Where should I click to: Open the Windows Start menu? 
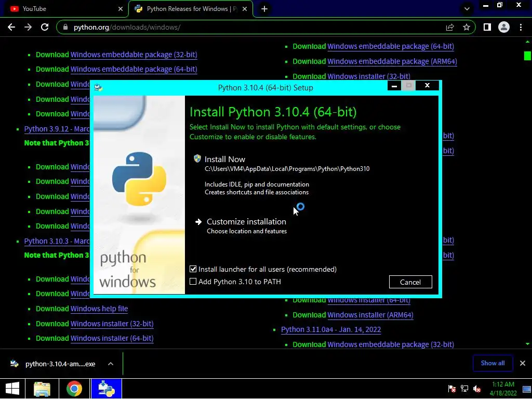(12, 389)
